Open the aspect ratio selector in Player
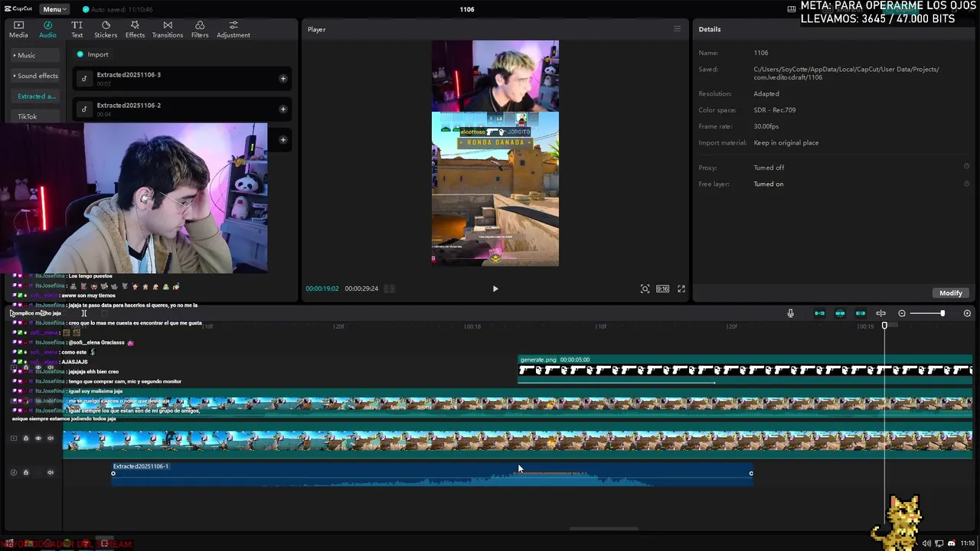This screenshot has height=551, width=980. (x=662, y=289)
